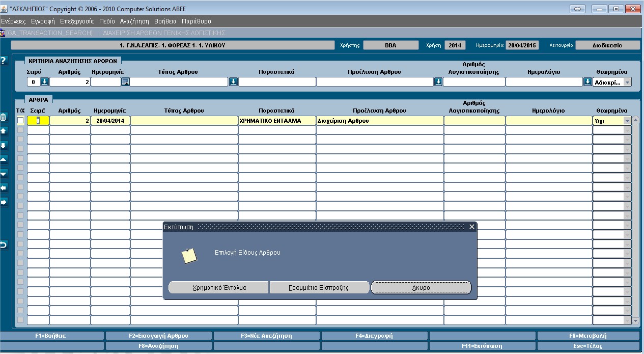
Task: Click the up triangle page icon
Action: [4, 159]
